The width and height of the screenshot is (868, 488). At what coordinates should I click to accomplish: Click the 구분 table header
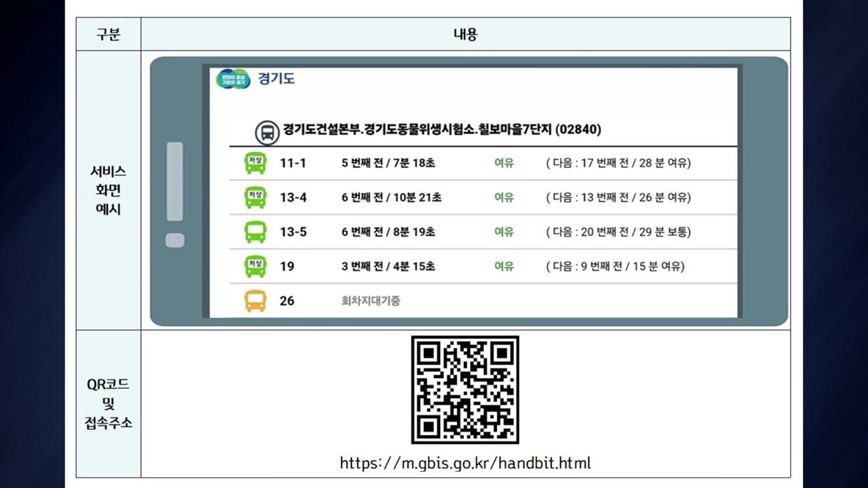click(x=108, y=34)
